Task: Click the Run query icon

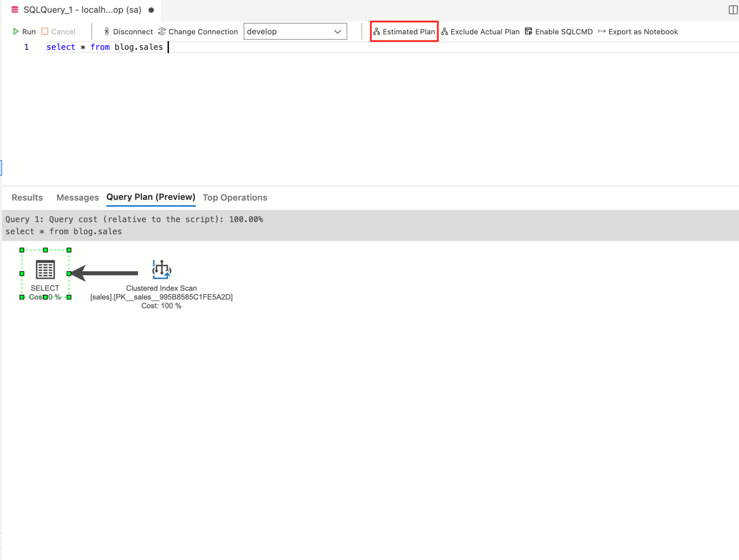Action: (x=16, y=31)
